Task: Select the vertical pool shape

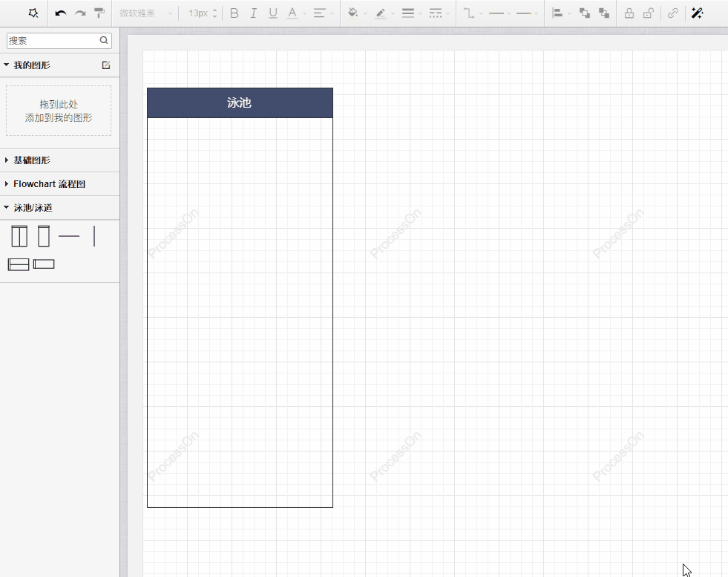Action: (19, 236)
